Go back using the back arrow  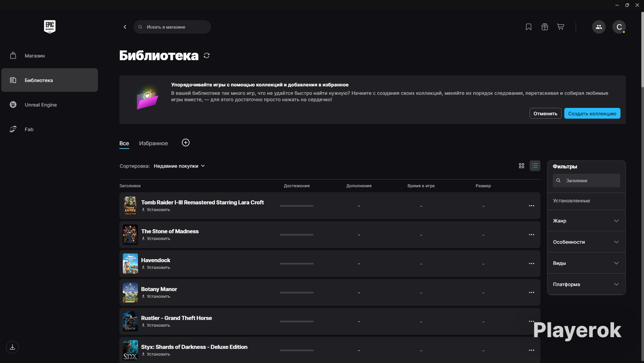pyautogui.click(x=125, y=27)
